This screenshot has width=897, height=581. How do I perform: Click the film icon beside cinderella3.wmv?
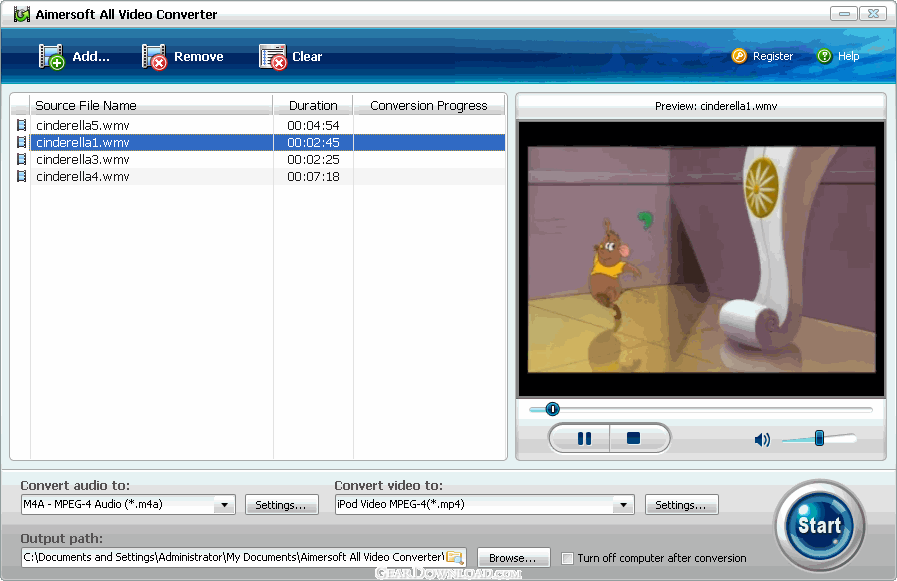coord(22,159)
